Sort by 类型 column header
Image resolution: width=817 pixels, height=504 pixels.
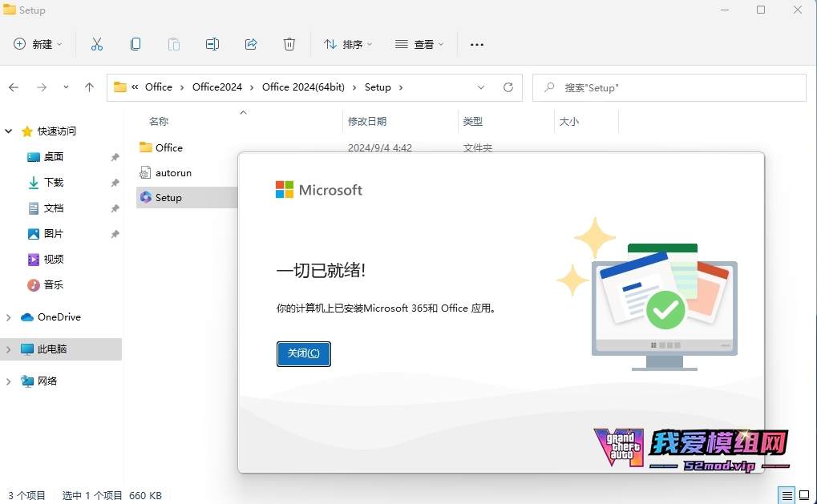[x=472, y=121]
